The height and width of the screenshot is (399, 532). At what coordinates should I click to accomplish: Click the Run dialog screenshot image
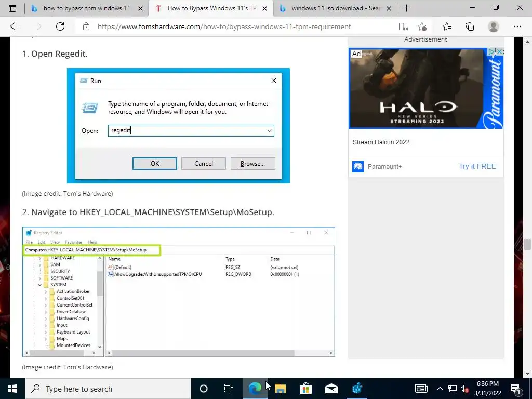179,126
